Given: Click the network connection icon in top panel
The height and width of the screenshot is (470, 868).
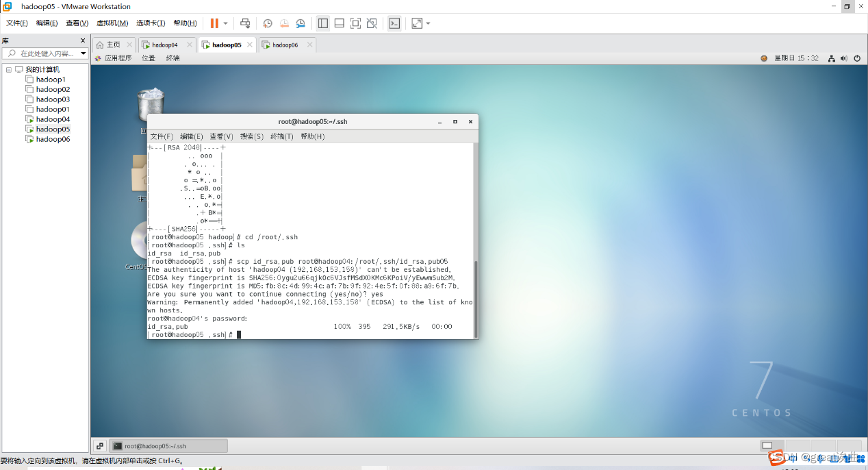Looking at the screenshot, I should point(832,58).
